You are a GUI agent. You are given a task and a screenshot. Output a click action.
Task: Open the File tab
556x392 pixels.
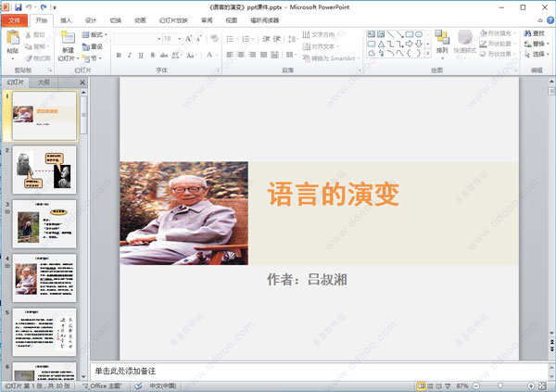tap(14, 20)
